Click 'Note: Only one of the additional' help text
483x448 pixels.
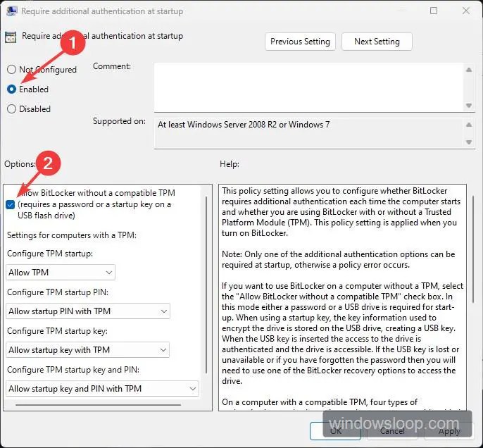tap(338, 259)
